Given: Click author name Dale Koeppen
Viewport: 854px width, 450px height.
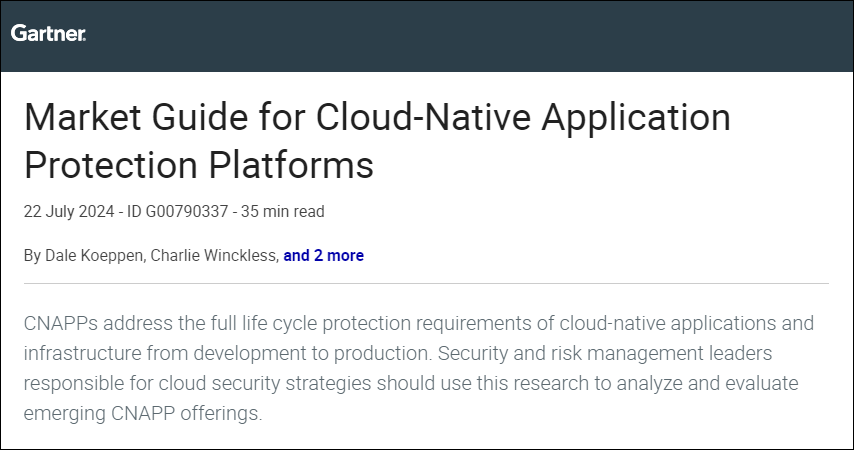Looking at the screenshot, I should click(95, 255).
